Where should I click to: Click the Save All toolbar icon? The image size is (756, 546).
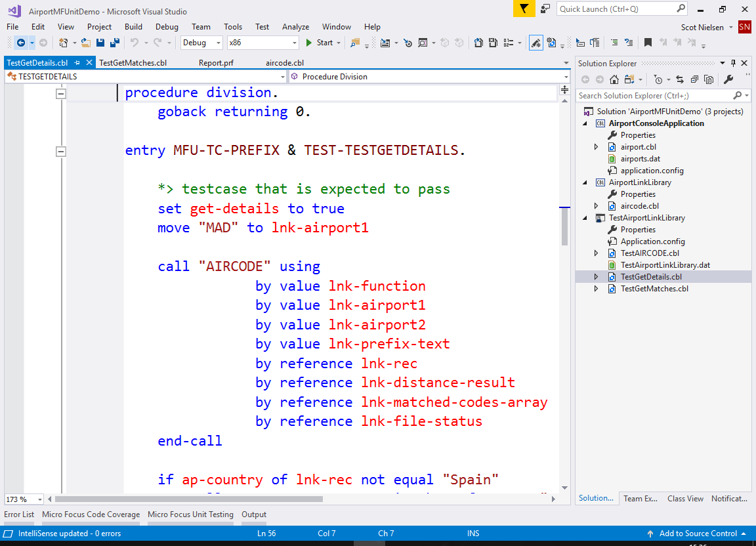point(115,44)
